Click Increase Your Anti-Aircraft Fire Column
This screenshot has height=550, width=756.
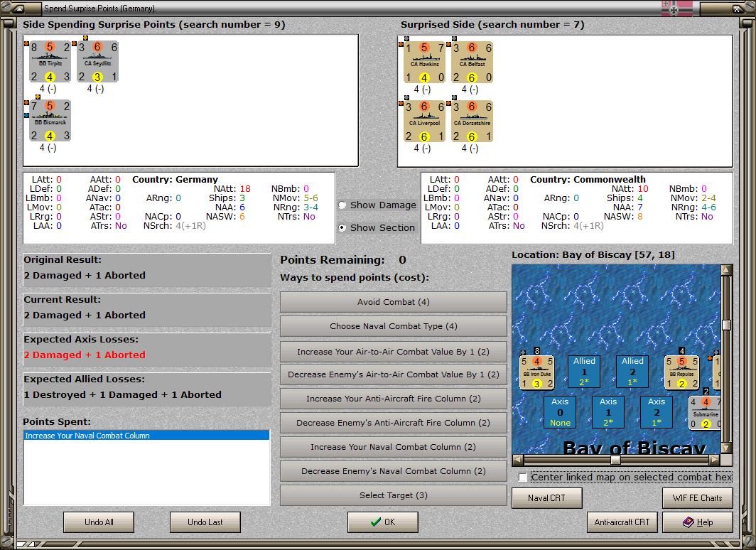(x=394, y=399)
